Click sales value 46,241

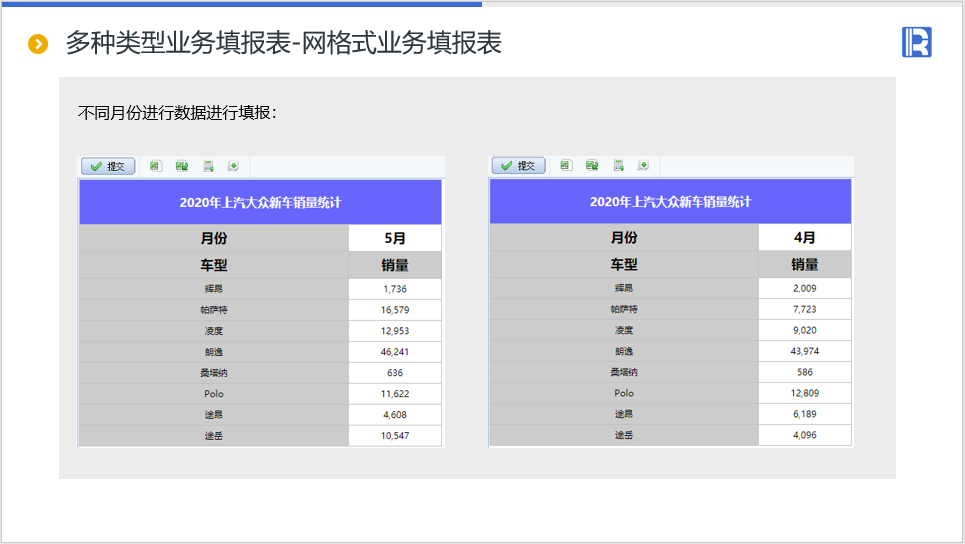(395, 352)
